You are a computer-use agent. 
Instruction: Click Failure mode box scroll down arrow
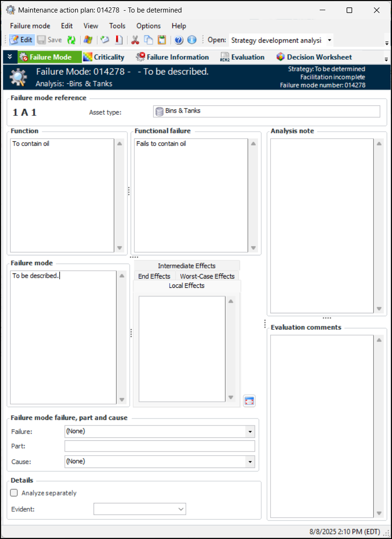tap(121, 399)
